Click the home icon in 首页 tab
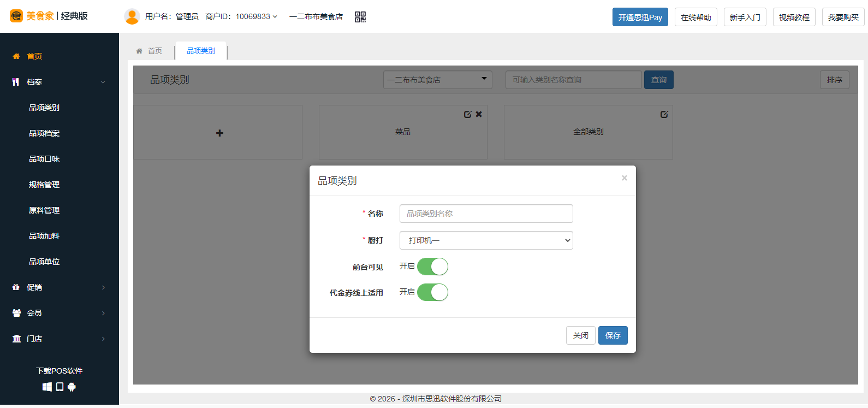Image resolution: width=868 pixels, height=408 pixels. pos(139,51)
